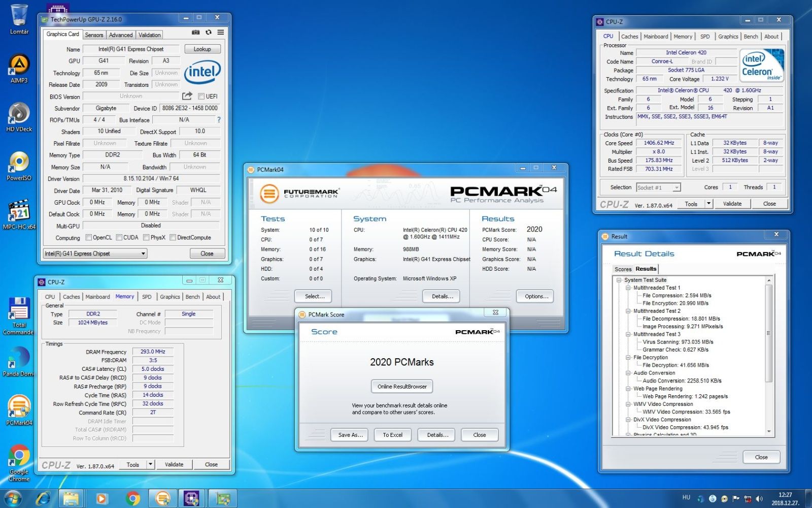812x508 pixels.
Task: Open the Caches tab in top CPU-Z window
Action: point(629,37)
